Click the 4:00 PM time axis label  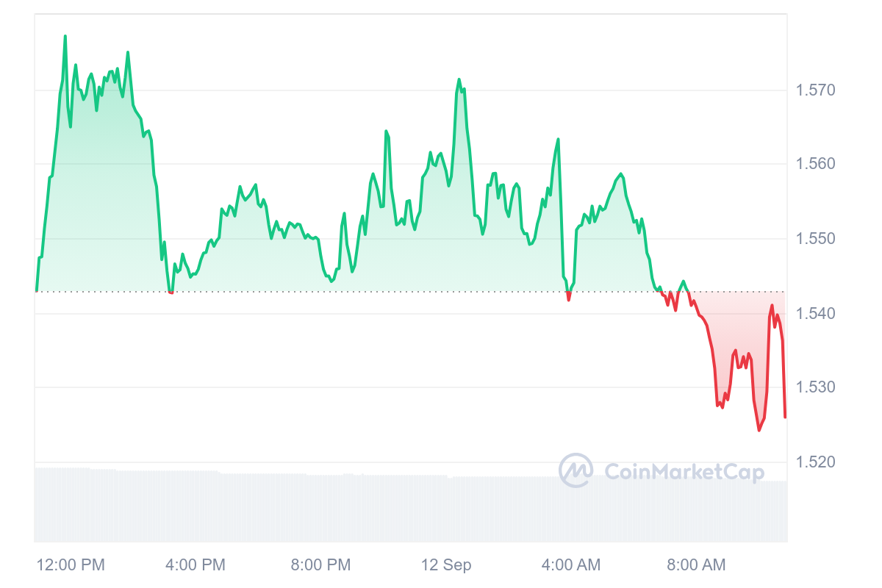[x=195, y=565]
